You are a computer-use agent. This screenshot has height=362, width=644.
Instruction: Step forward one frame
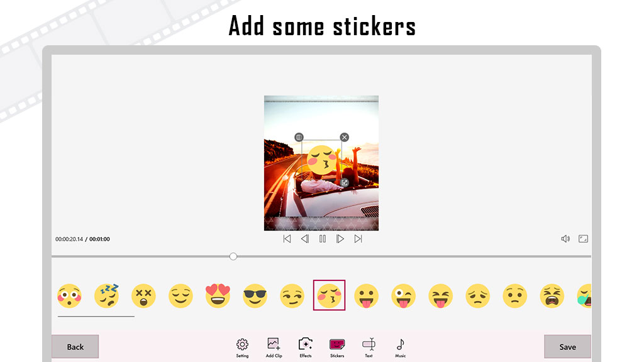coord(340,239)
